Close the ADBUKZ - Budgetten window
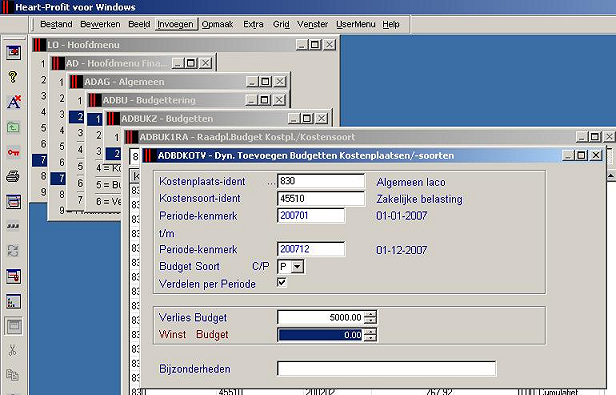Image resolution: width=616 pixels, height=395 pixels. 322,118
